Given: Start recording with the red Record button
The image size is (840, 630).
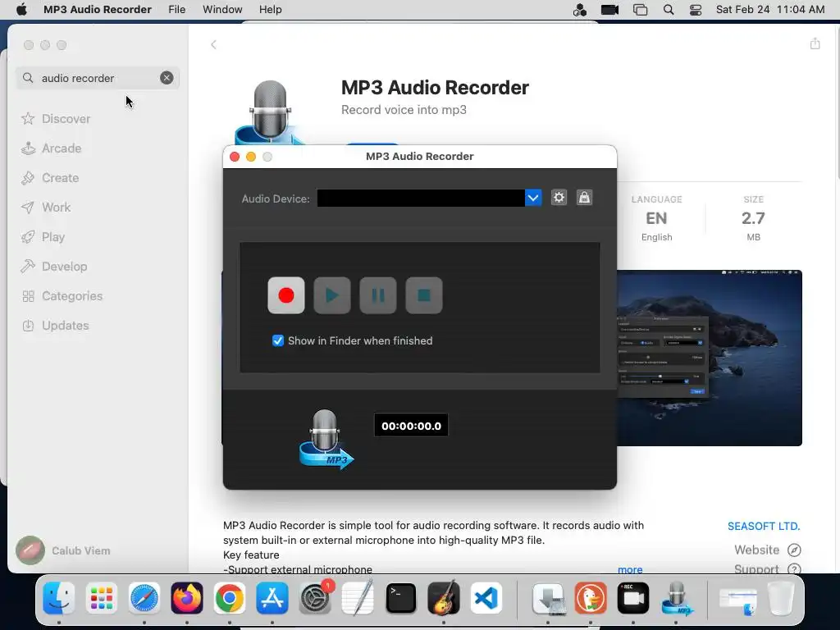Looking at the screenshot, I should (x=286, y=295).
